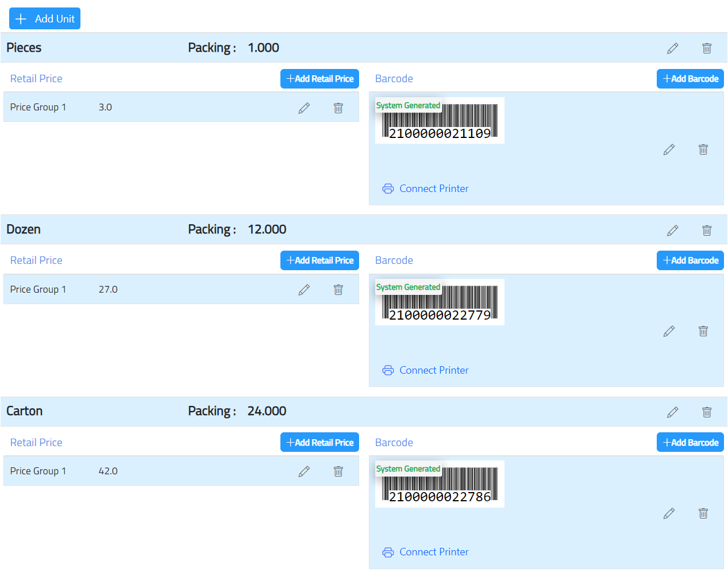Delete the barcode for Dozen
The width and height of the screenshot is (728, 572).
coord(703,331)
